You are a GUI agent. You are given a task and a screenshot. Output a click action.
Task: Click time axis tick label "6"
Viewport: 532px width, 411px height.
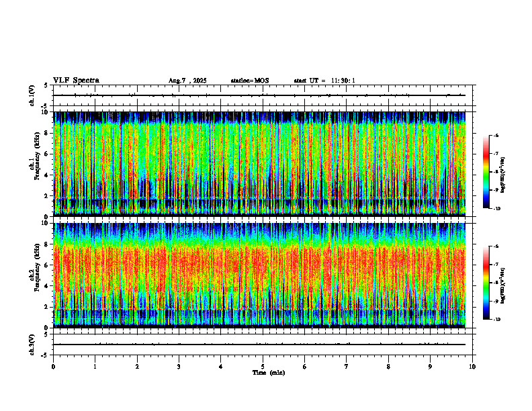click(305, 367)
